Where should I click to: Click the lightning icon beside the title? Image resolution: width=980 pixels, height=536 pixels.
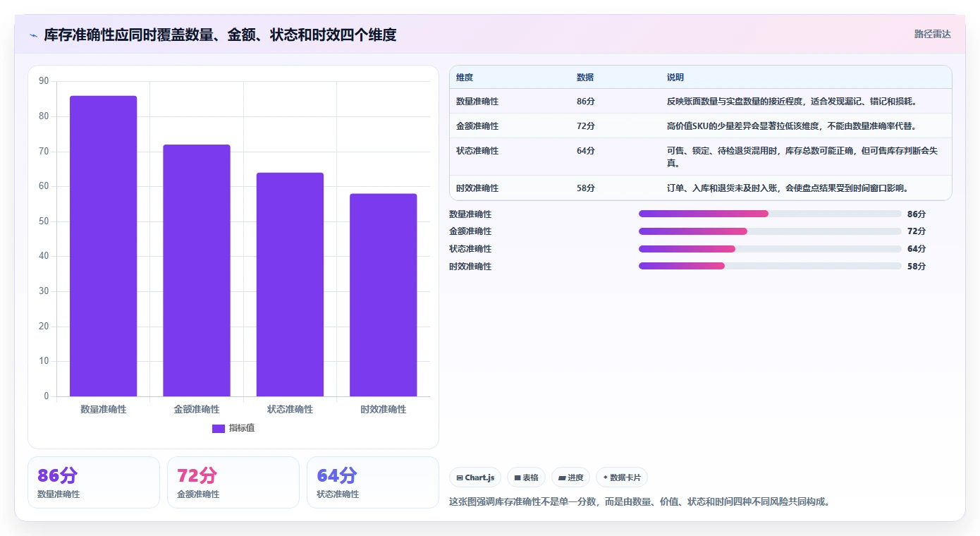point(33,35)
